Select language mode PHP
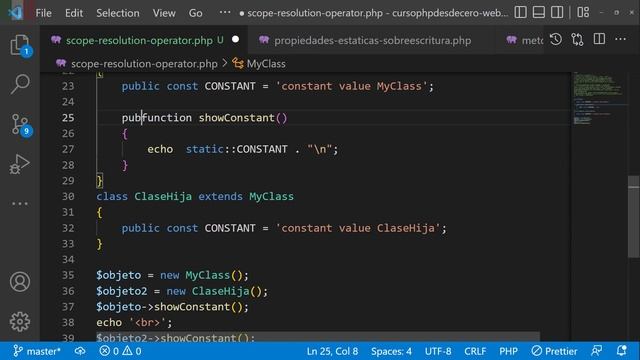The image size is (640, 360). [x=509, y=351]
